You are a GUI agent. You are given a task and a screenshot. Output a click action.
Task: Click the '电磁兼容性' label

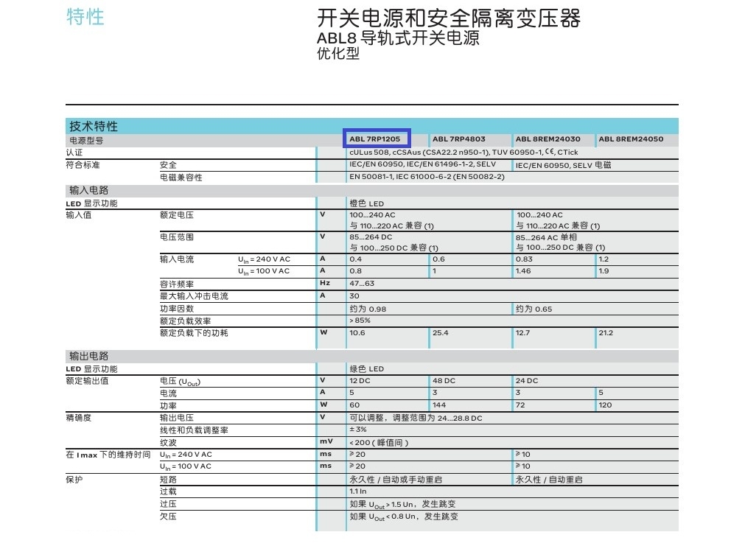pos(181,177)
